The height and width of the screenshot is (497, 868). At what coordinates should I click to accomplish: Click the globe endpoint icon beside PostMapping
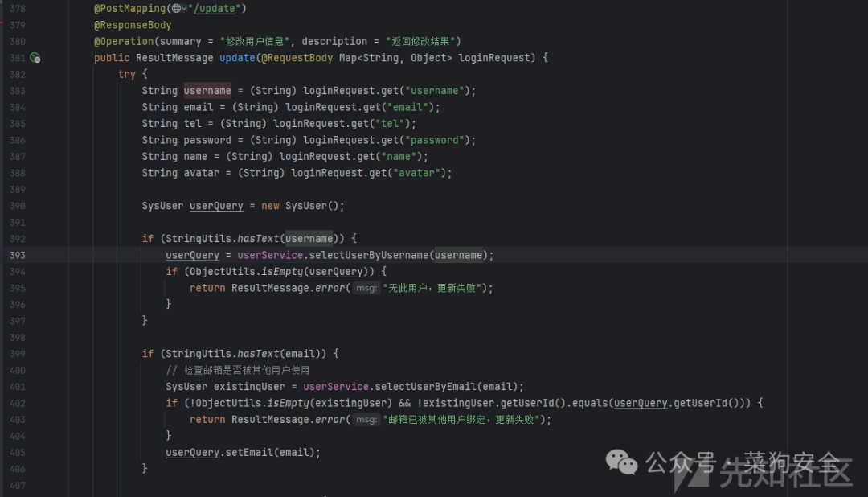(176, 8)
